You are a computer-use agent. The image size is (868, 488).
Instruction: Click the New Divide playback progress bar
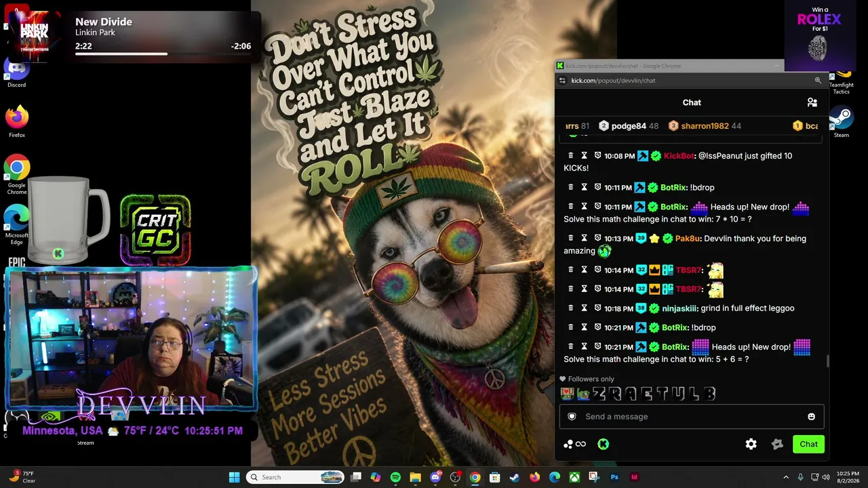pyautogui.click(x=163, y=54)
